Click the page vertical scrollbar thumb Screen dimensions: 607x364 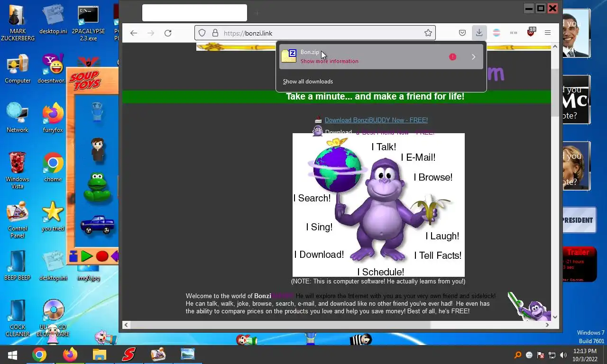pos(555,92)
